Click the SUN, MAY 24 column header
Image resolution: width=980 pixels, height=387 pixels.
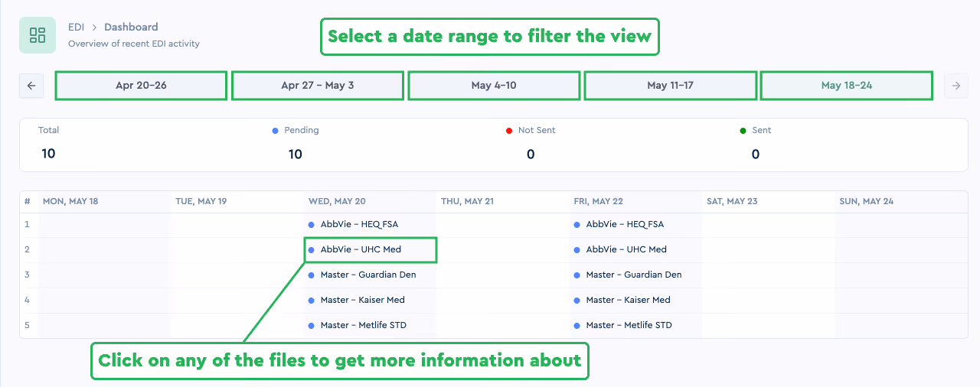(866, 202)
